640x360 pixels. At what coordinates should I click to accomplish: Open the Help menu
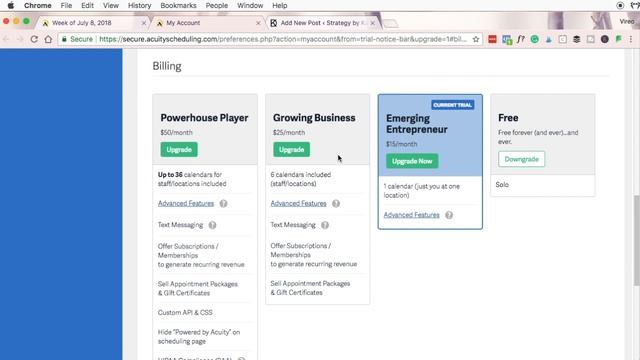pos(280,5)
